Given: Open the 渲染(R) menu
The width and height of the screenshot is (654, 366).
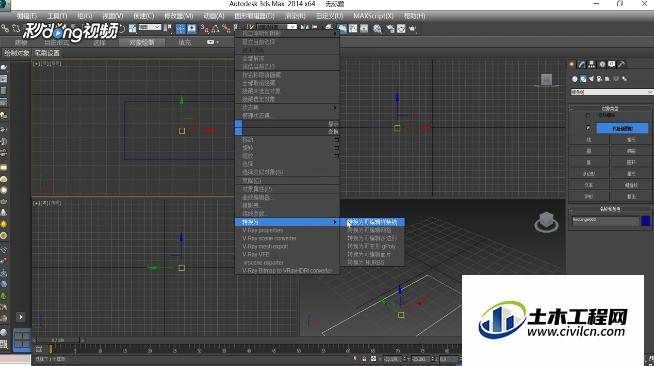Looking at the screenshot, I should click(x=295, y=16).
